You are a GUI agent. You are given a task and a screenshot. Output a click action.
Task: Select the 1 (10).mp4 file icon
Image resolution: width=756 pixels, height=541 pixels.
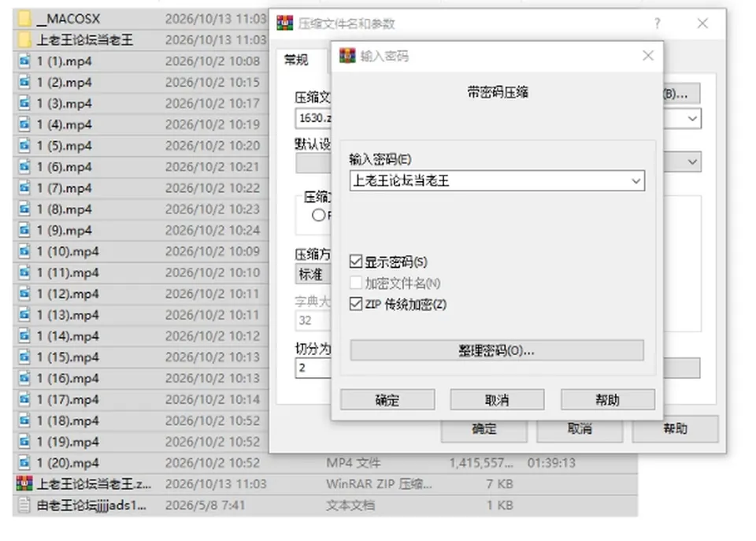[24, 250]
